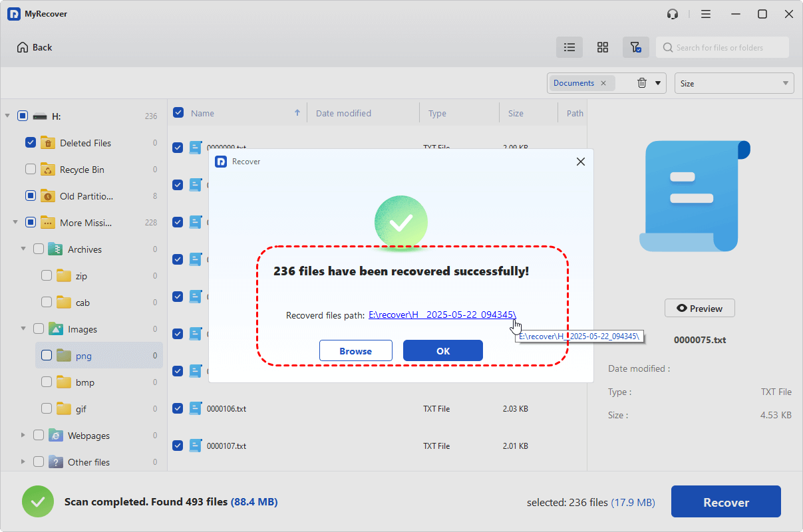Screen dimensions: 803x532
Task: Click the Archives zipper folder icon
Action: tap(56, 249)
